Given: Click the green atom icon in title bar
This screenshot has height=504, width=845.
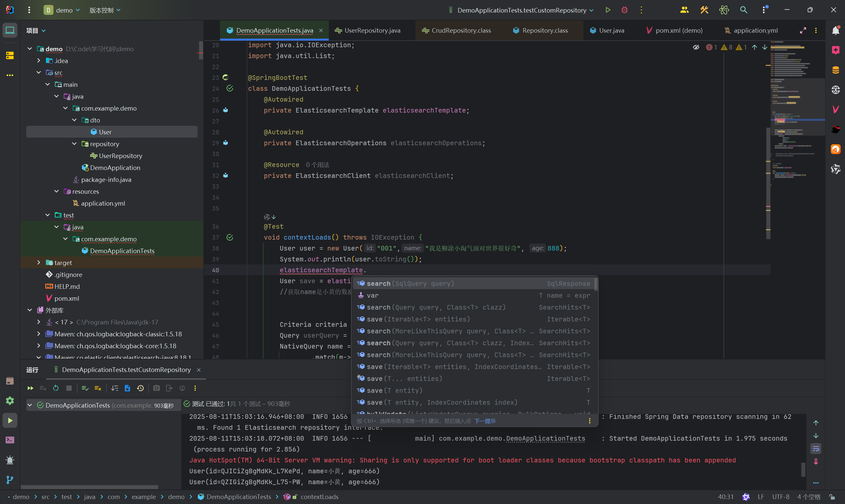Looking at the screenshot, I should (724, 10).
